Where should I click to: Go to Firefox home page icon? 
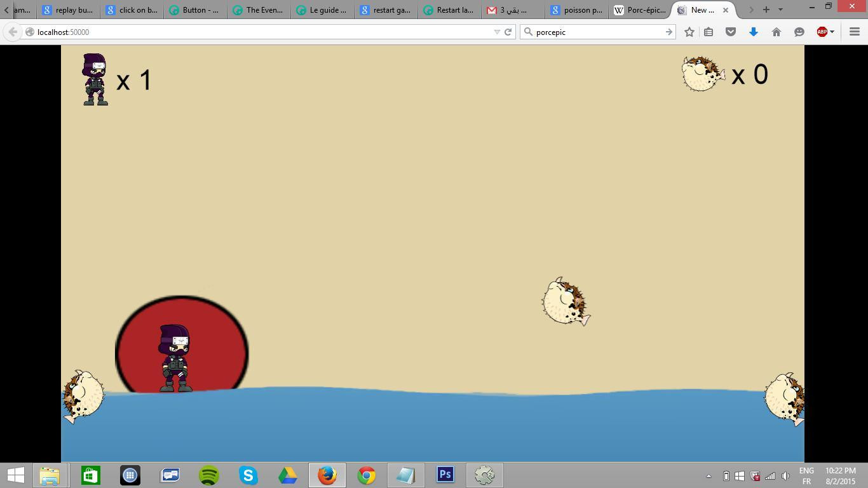coord(776,32)
